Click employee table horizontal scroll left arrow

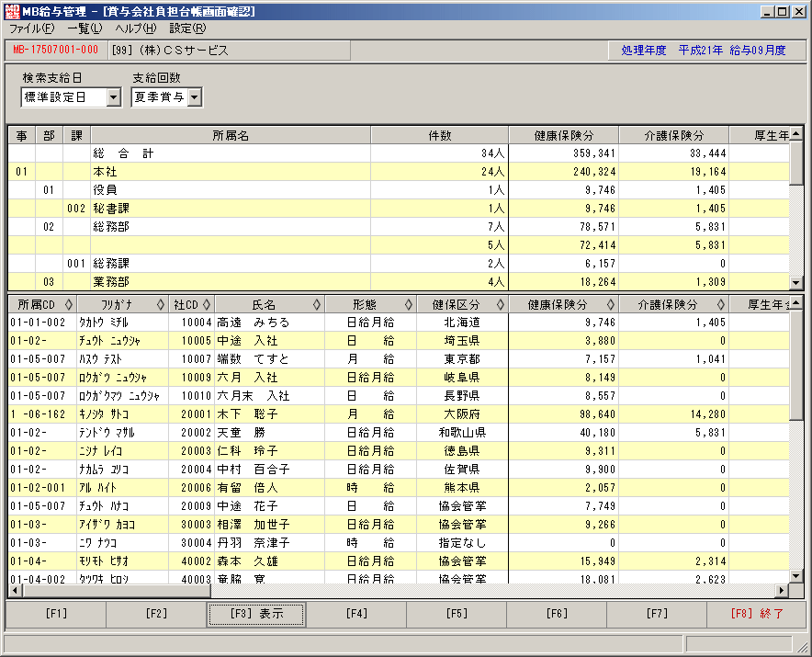tap(15, 590)
